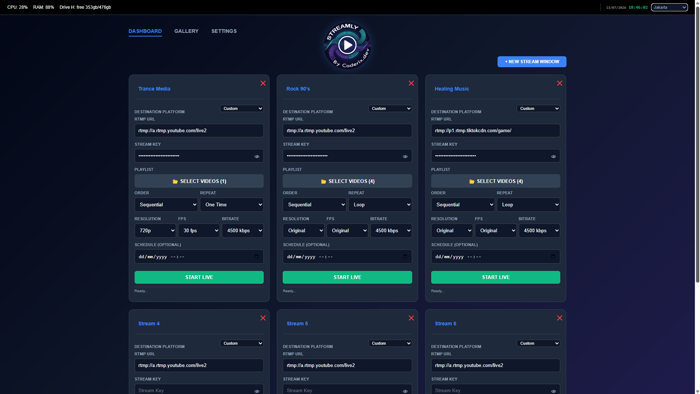
Task: Close the Rock 90's stream card
Action: coord(411,83)
